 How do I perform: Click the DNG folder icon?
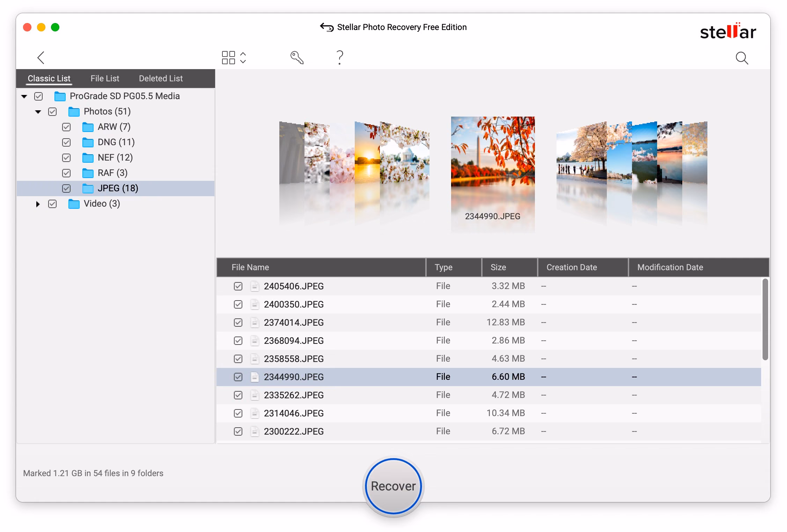(x=88, y=142)
